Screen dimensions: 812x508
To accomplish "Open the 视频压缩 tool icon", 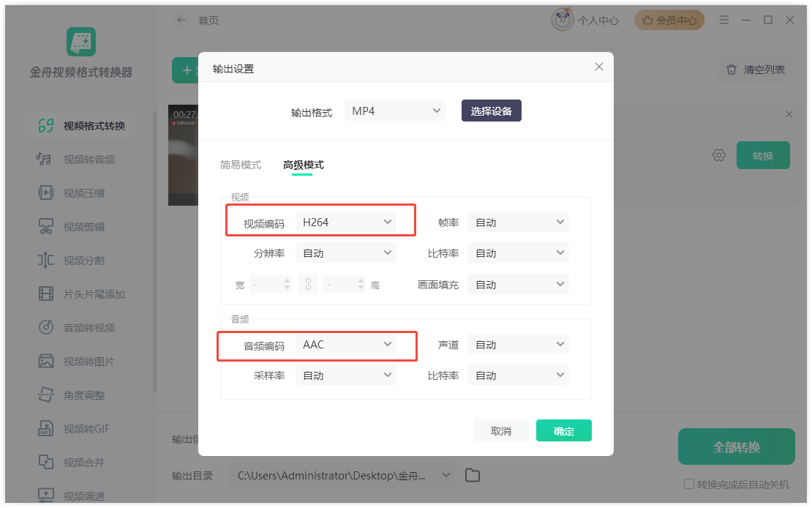I will 45,193.
